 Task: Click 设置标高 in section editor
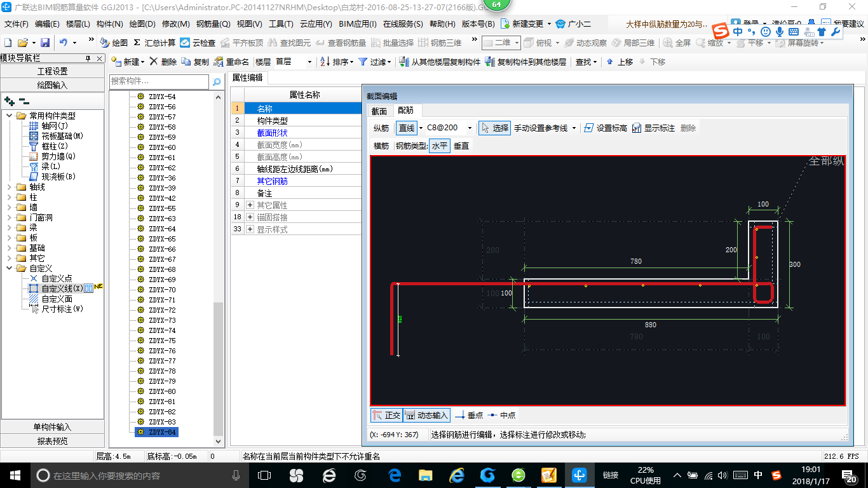pos(605,128)
